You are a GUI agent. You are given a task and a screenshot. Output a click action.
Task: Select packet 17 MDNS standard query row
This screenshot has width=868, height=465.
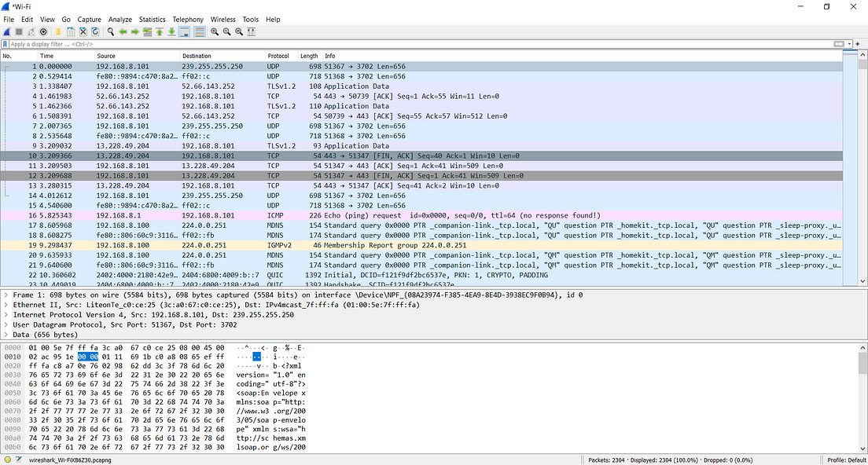(x=421, y=225)
